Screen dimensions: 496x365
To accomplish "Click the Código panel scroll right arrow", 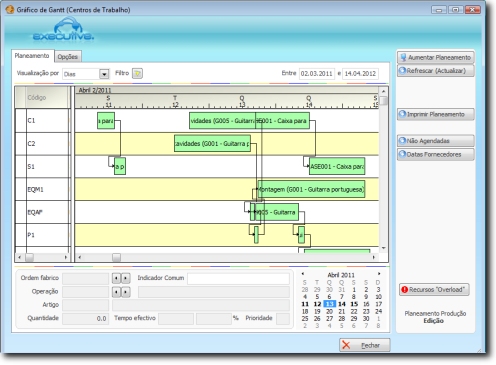I will tap(66, 257).
